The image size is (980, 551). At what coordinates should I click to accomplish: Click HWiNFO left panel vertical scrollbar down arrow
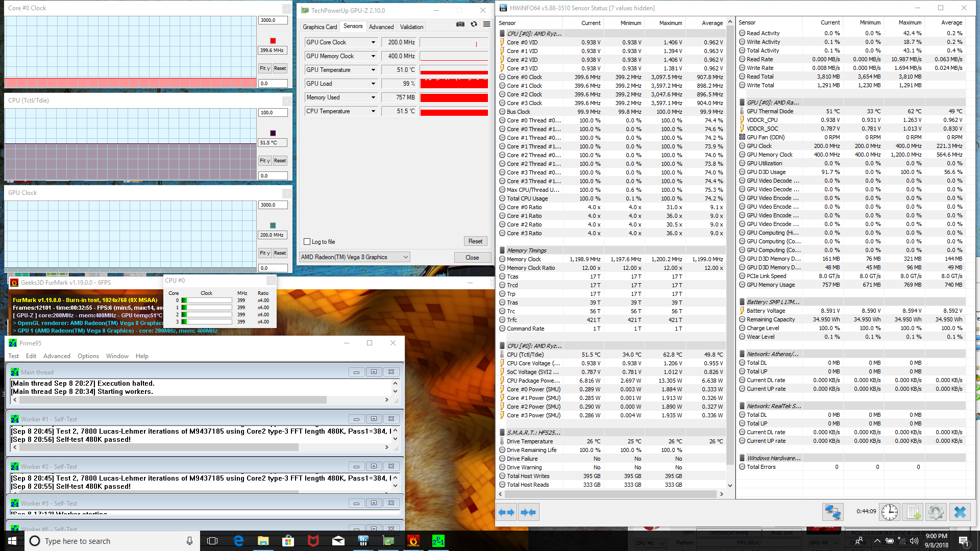tap(730, 486)
